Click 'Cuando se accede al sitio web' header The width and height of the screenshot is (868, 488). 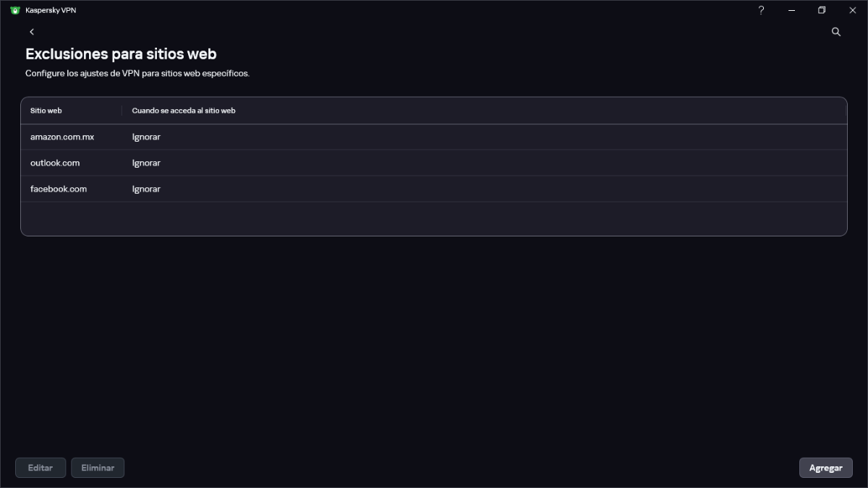click(x=184, y=111)
